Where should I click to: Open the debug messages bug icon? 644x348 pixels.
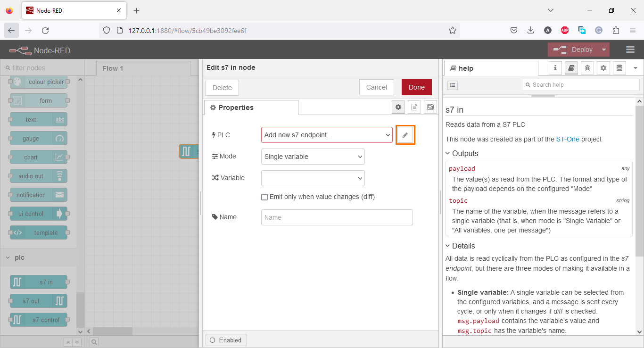click(587, 68)
